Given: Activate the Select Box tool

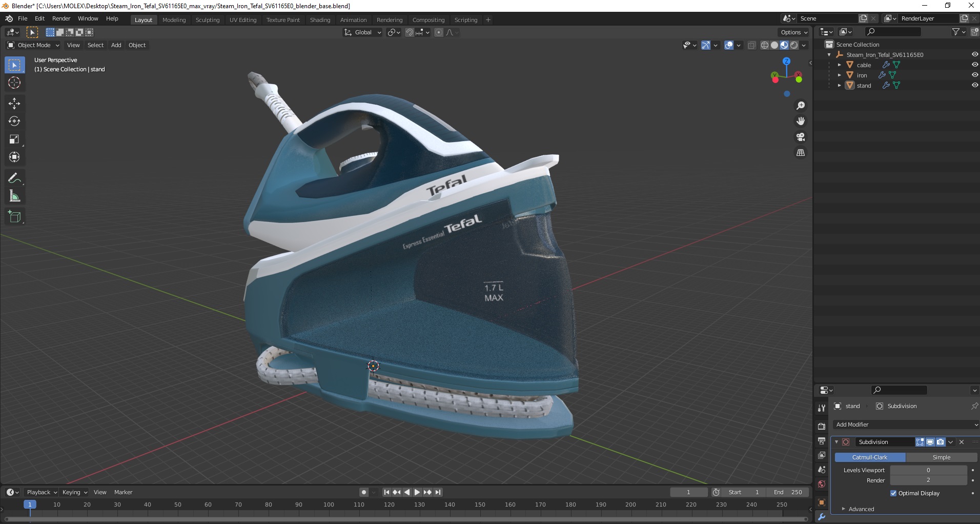Looking at the screenshot, I should click(x=14, y=65).
